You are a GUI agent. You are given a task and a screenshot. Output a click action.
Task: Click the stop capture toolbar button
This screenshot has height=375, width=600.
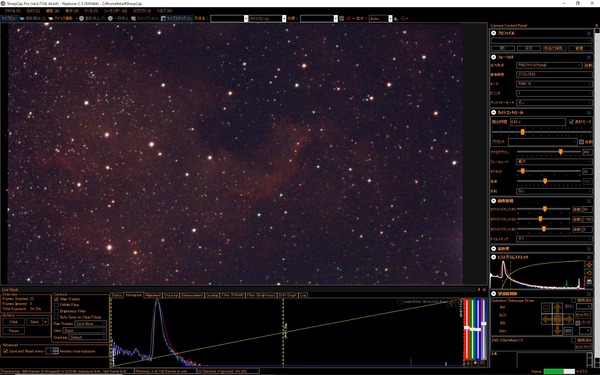pos(93,18)
